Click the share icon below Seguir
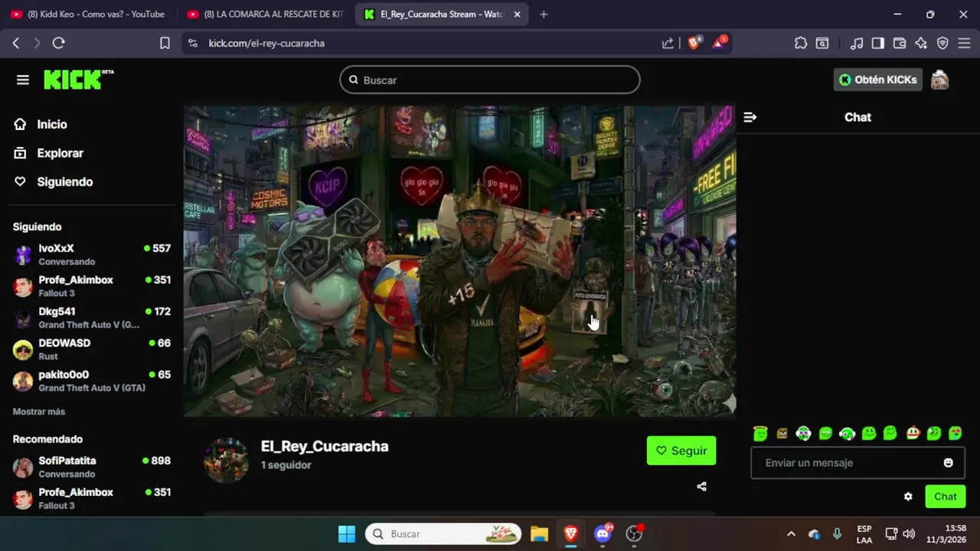 [701, 487]
